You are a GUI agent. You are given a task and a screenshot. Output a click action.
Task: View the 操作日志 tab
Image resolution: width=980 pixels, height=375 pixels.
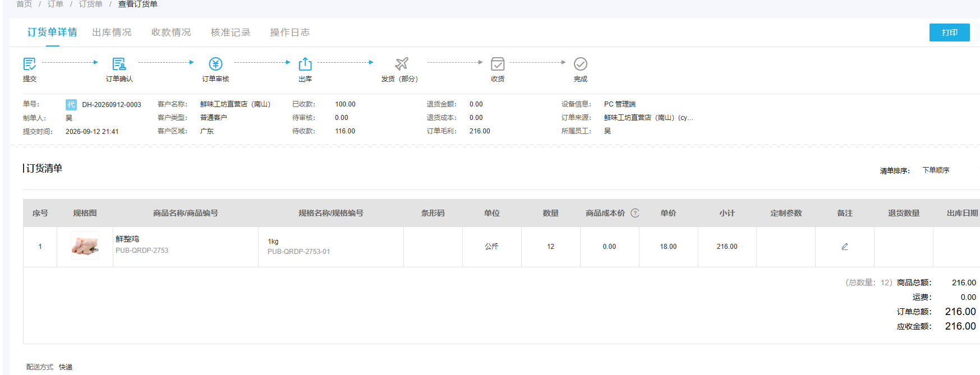pyautogui.click(x=290, y=33)
